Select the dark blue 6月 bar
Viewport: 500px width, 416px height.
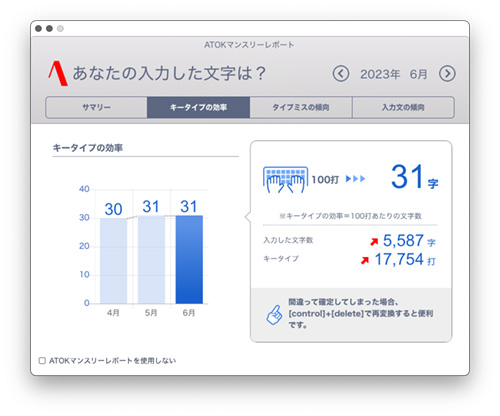[x=189, y=260]
